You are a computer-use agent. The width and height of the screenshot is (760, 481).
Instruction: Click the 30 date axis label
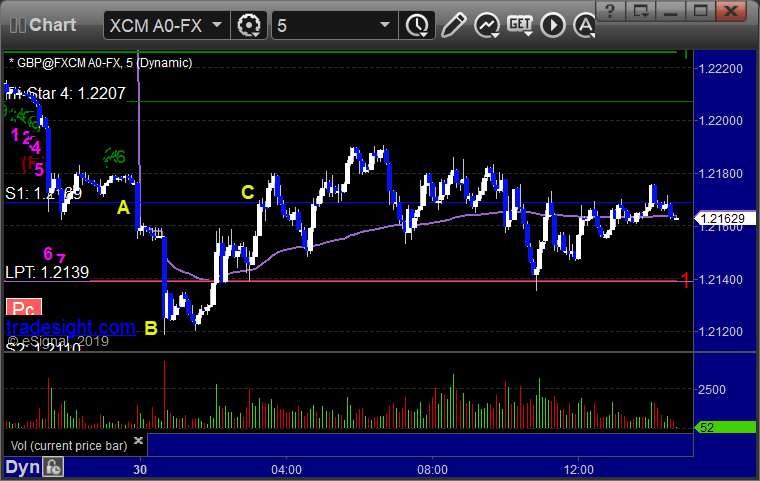[140, 469]
